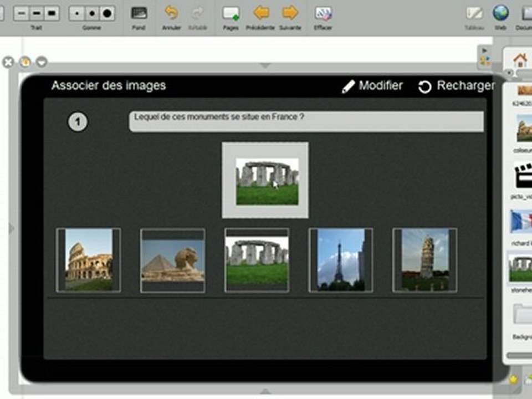The height and width of the screenshot is (399, 532).
Task: Click the greyed redo arrow
Action: 197,13
